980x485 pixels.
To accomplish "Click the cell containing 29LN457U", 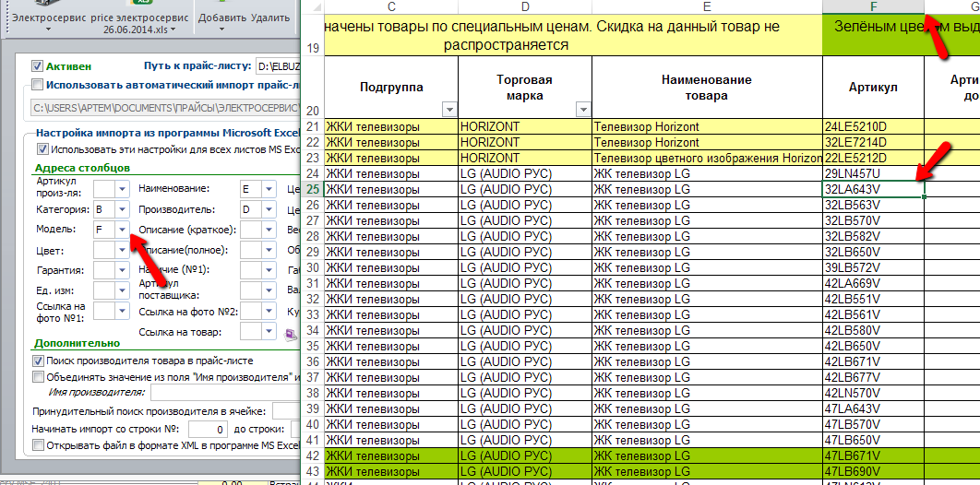I will pyautogui.click(x=873, y=173).
